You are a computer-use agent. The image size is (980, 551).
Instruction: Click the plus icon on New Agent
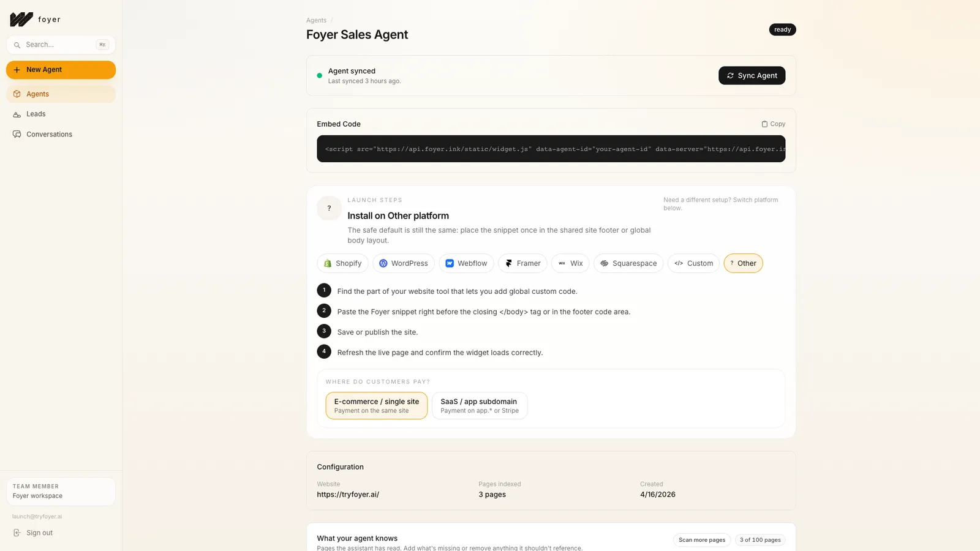point(17,70)
